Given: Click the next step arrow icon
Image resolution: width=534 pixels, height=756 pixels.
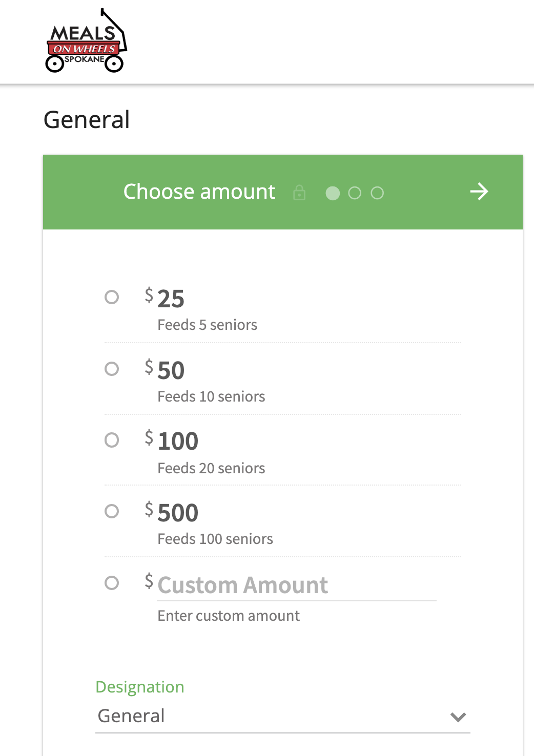Looking at the screenshot, I should pyautogui.click(x=479, y=192).
